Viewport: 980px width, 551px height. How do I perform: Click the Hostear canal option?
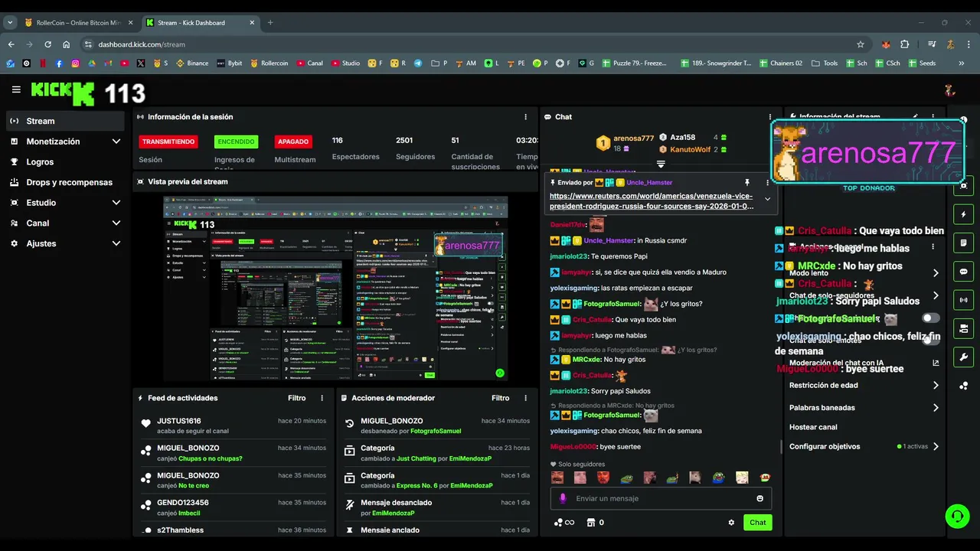pyautogui.click(x=813, y=427)
